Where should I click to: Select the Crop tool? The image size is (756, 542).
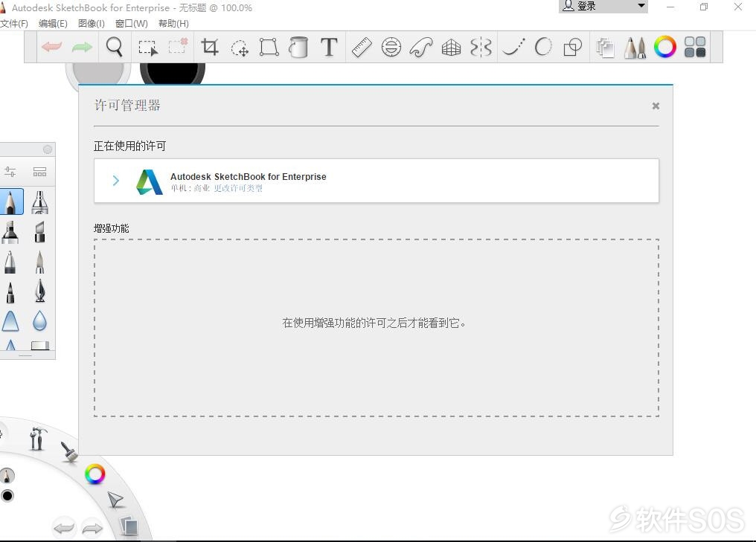click(210, 48)
